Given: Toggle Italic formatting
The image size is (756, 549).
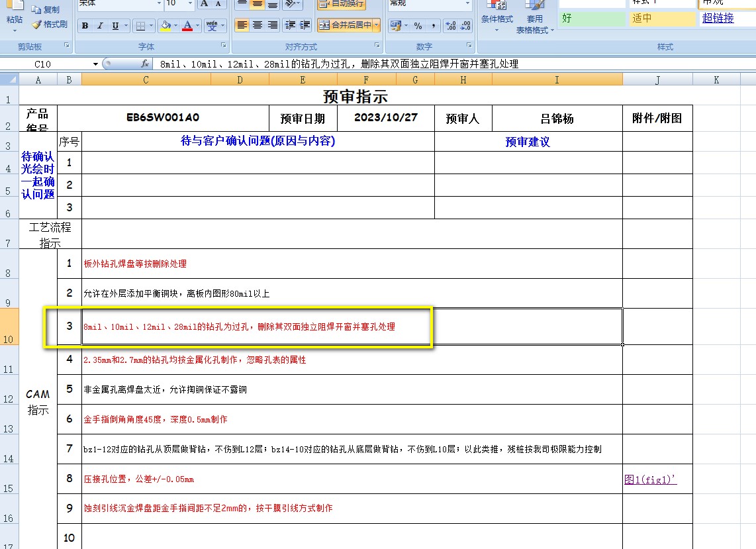Looking at the screenshot, I should pyautogui.click(x=100, y=26).
